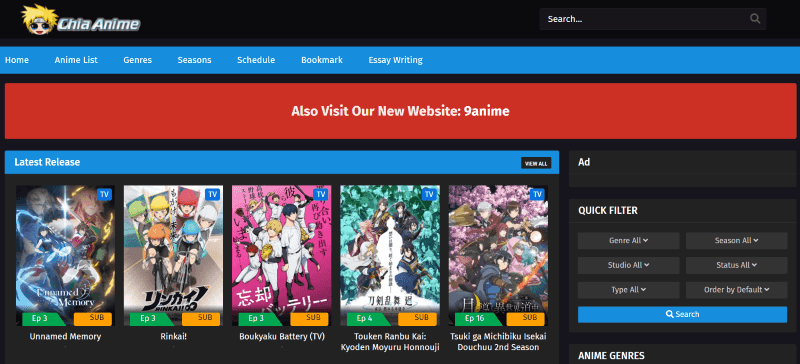
Task: Open the Season All dropdown
Action: click(x=736, y=240)
